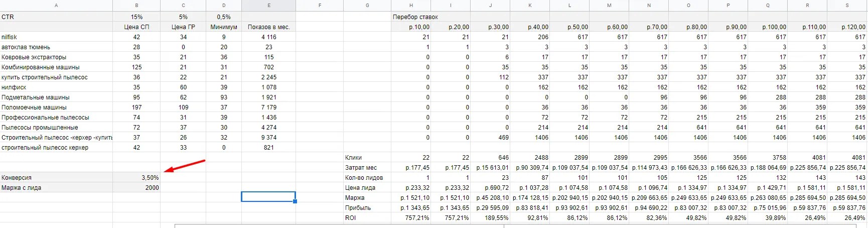This screenshot has width=868, height=228.
Task: Click the 'Цена ГР' header cell
Action: coord(183,27)
